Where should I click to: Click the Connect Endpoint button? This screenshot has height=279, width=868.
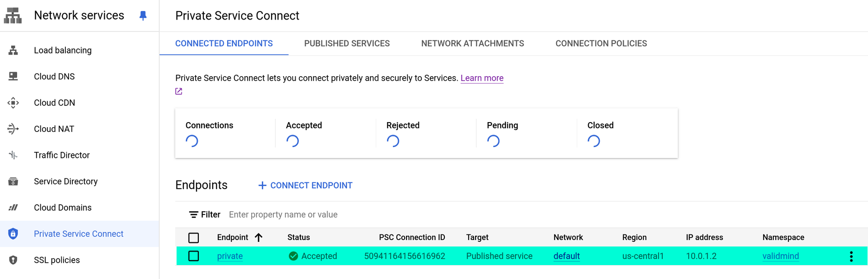[305, 186]
